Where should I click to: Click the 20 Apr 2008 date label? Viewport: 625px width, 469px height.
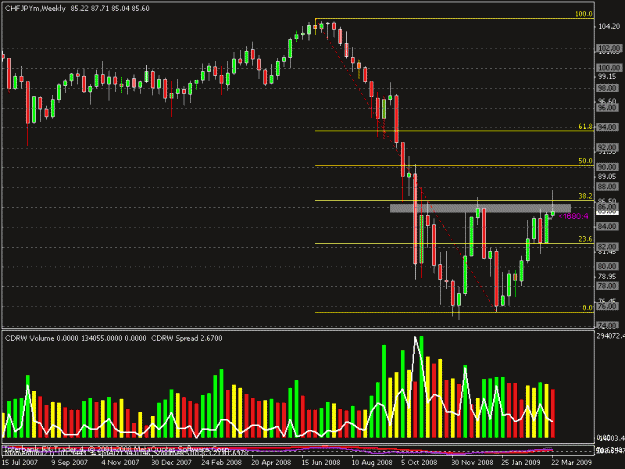271,462
